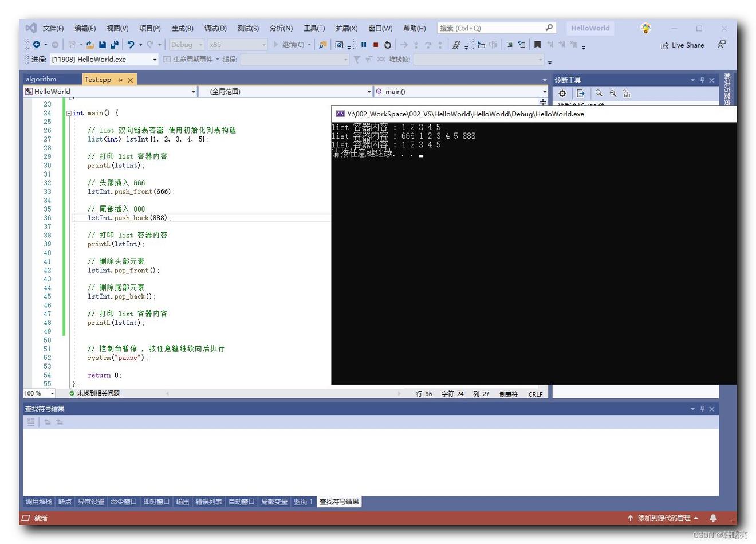Click the Live Share button
Screen dimensions: 756x544
tap(682, 45)
